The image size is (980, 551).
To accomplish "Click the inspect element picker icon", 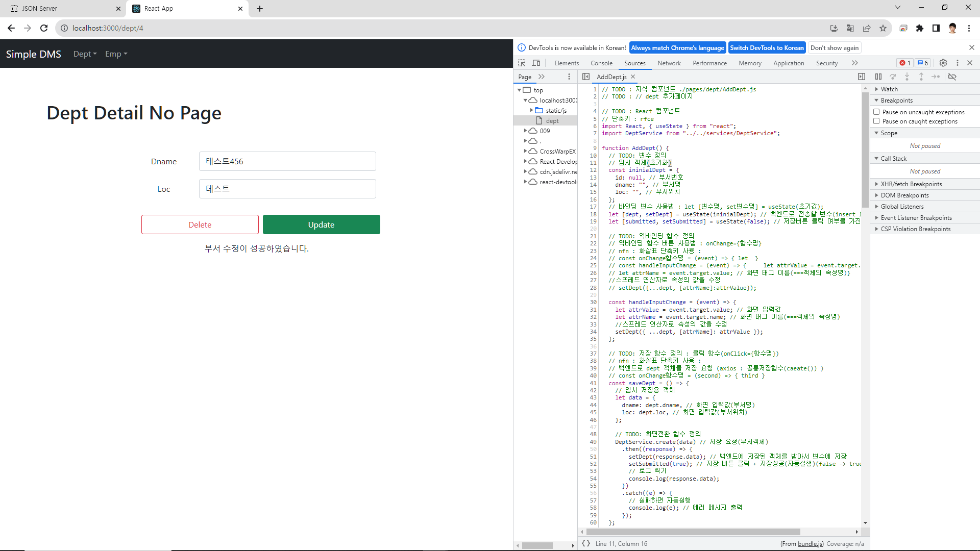I will pos(522,63).
